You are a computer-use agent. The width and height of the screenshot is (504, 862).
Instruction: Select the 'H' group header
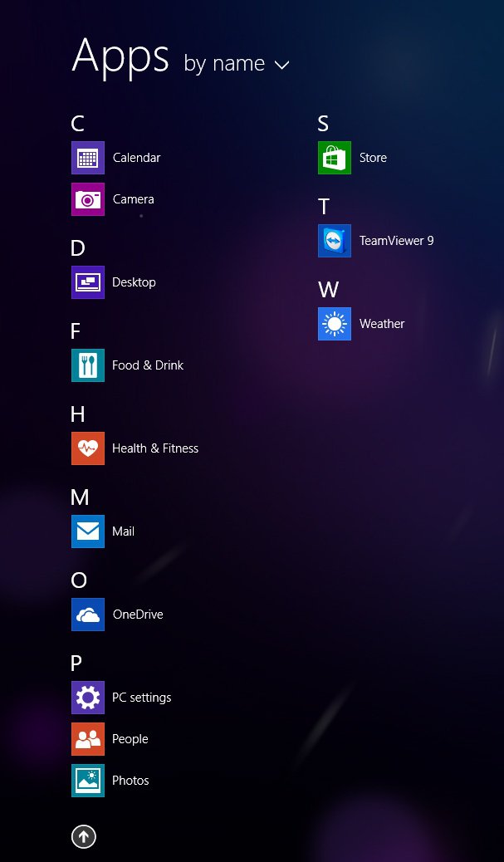(77, 414)
